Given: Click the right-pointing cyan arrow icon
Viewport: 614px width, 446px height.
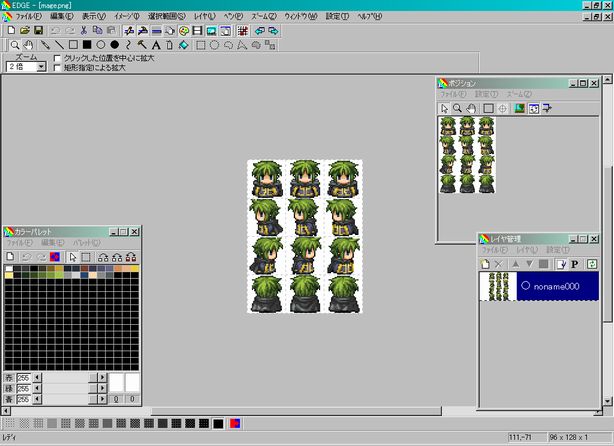Looking at the screenshot, I should pos(273,31).
